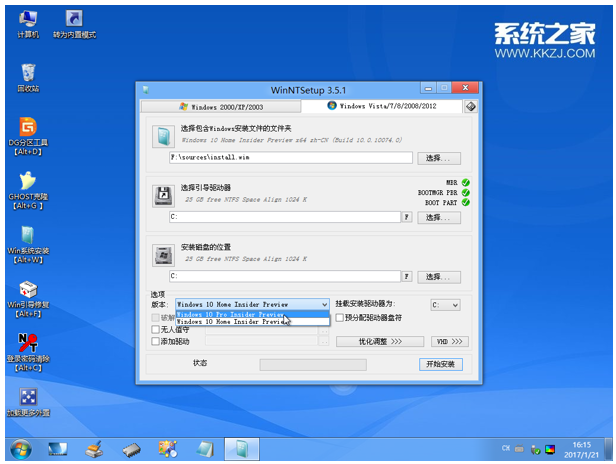Click the install disk C: input field
The height and width of the screenshot is (464, 616).
[x=285, y=276]
